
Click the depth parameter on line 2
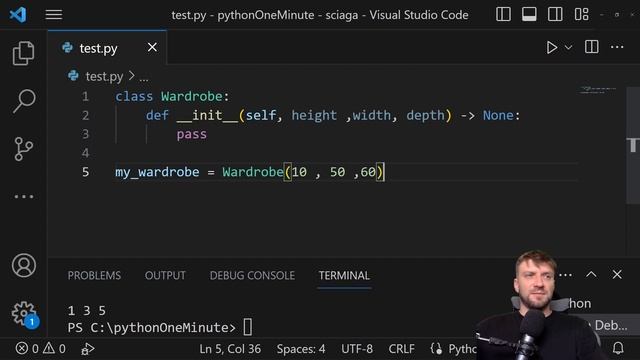coord(425,116)
